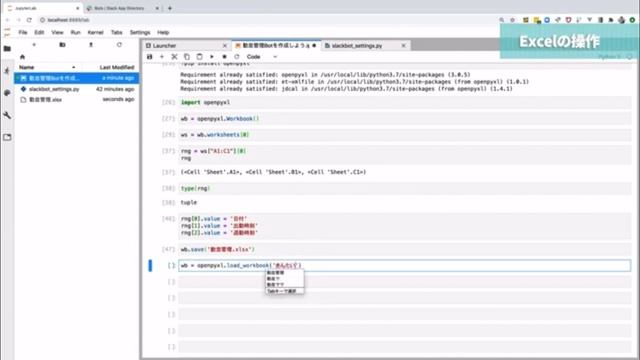Select slackbot_settings.py in file browser
This screenshot has height=360, width=640.
[x=77, y=89]
